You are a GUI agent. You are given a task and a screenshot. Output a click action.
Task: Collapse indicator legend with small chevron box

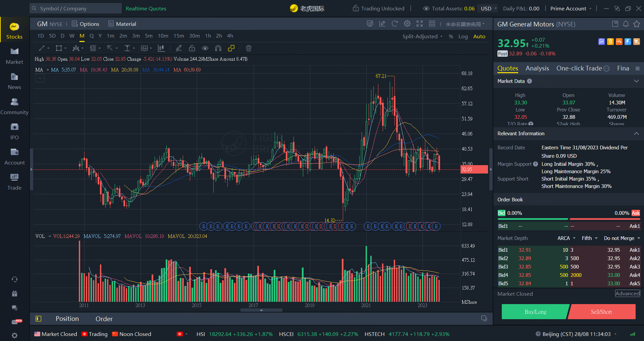pyautogui.click(x=40, y=78)
